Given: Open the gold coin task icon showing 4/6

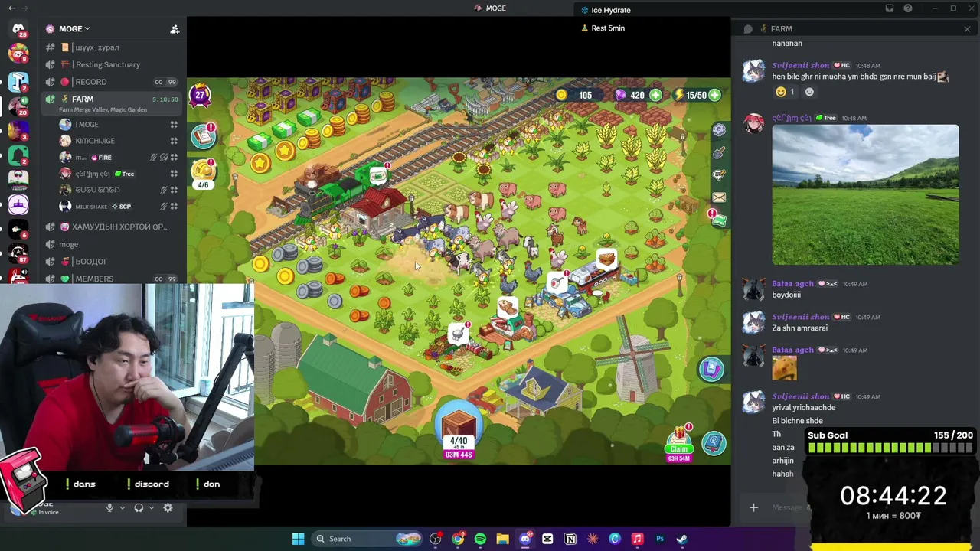Looking at the screenshot, I should 204,173.
